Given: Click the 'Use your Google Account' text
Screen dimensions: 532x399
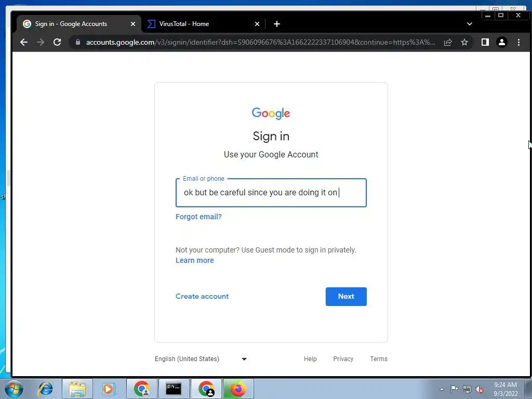Looking at the screenshot, I should [271, 155].
